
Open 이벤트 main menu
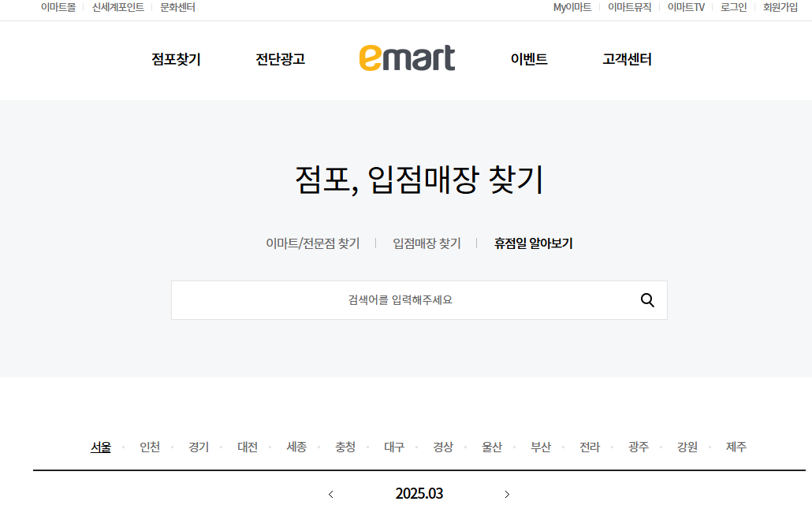click(x=529, y=59)
